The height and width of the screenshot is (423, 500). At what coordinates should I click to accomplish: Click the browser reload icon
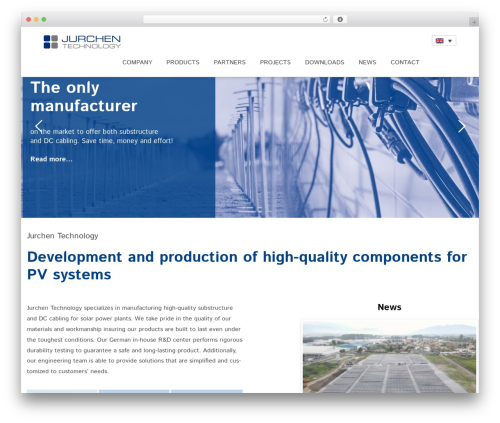pos(325,20)
